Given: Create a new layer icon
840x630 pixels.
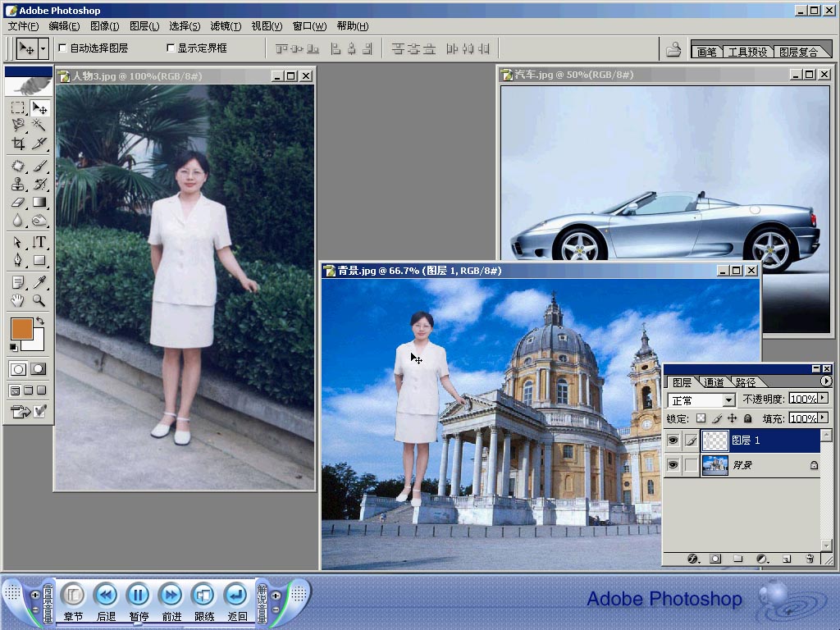Looking at the screenshot, I should pos(787,559).
